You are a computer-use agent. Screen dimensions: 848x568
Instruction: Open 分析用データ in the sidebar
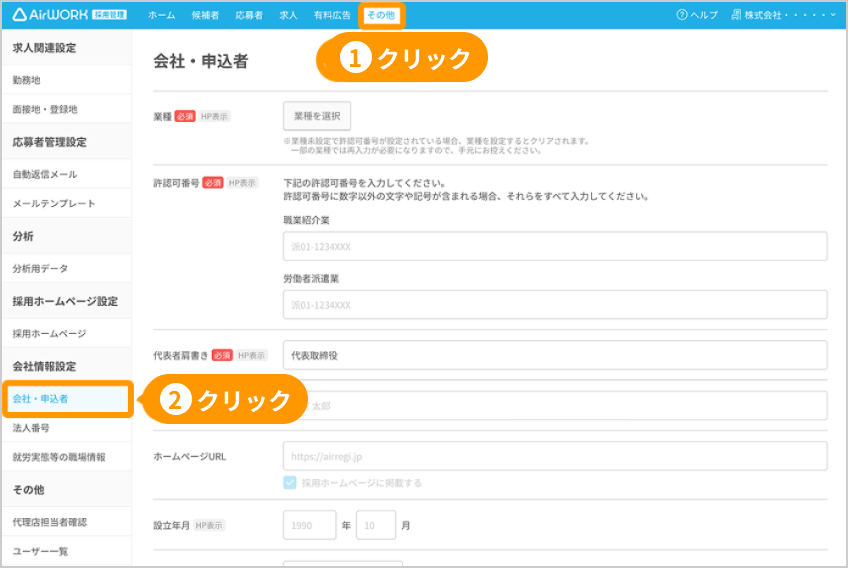(x=66, y=268)
